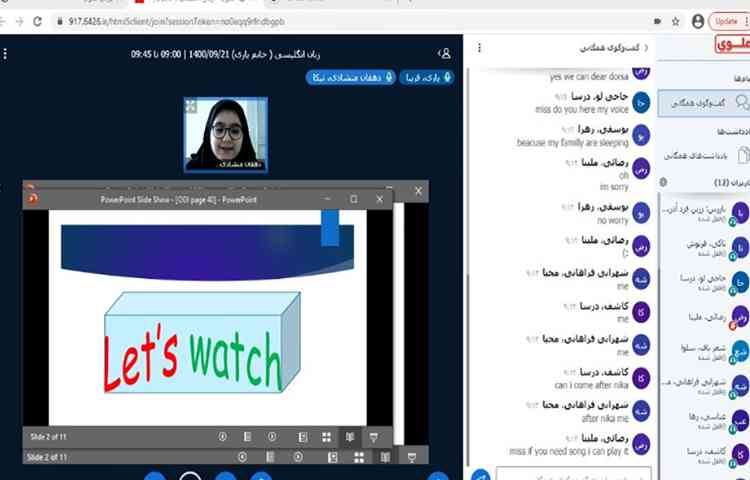Select user عباسی، رها in users list
Screen dimensions: 750x480
705,420
